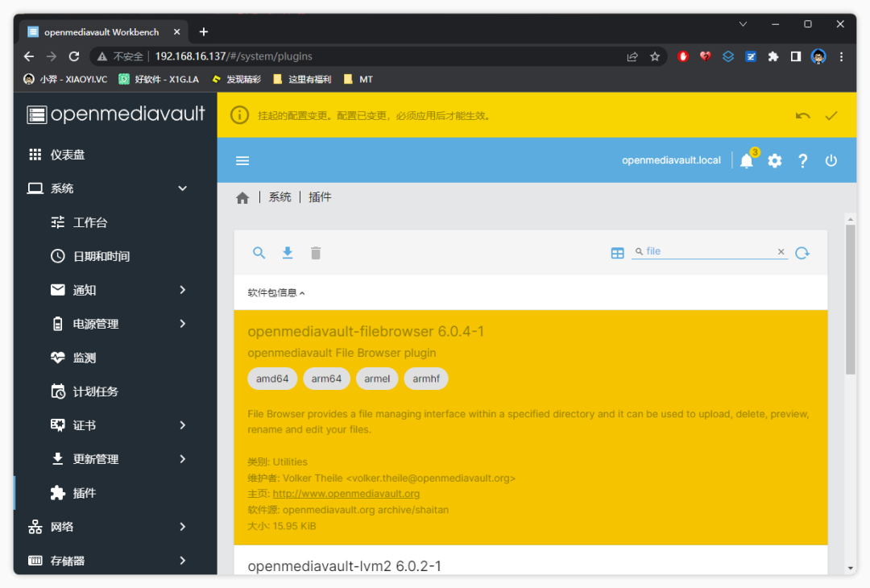The image size is (870, 588).
Task: Uninstall plugin with trash icon
Action: coord(316,253)
